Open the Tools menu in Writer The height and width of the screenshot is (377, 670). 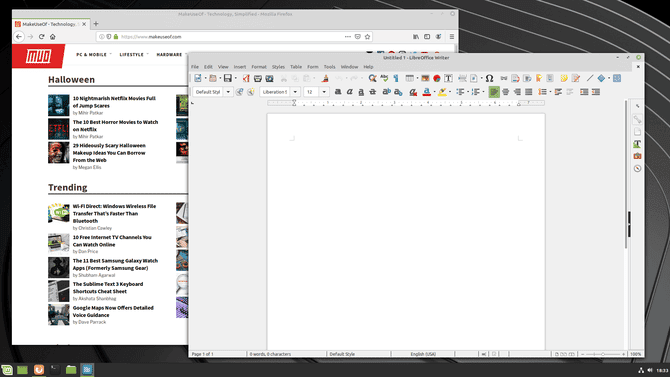(329, 67)
